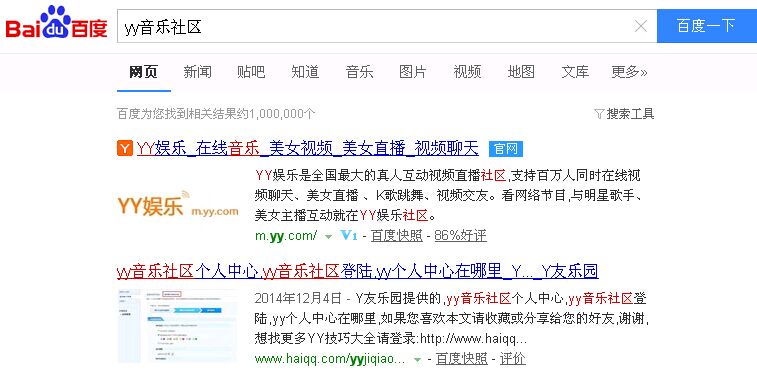Expand the arrow next to www.haiqq.com URL
This screenshot has height=385, width=757.
[x=418, y=360]
